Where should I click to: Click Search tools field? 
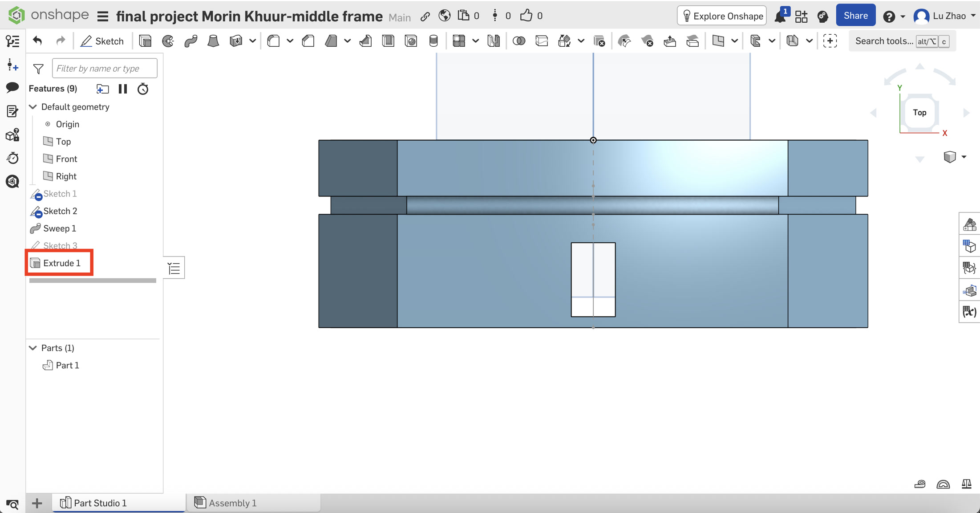point(902,41)
